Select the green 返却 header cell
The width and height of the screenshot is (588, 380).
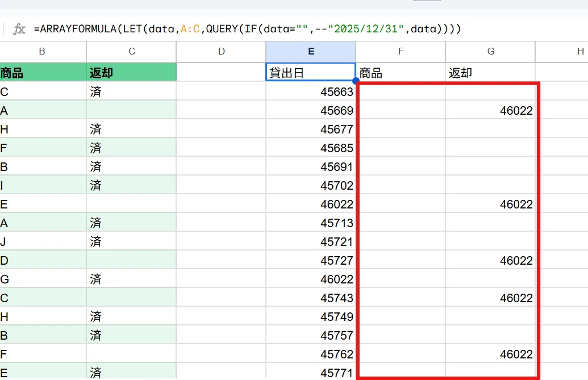point(132,72)
